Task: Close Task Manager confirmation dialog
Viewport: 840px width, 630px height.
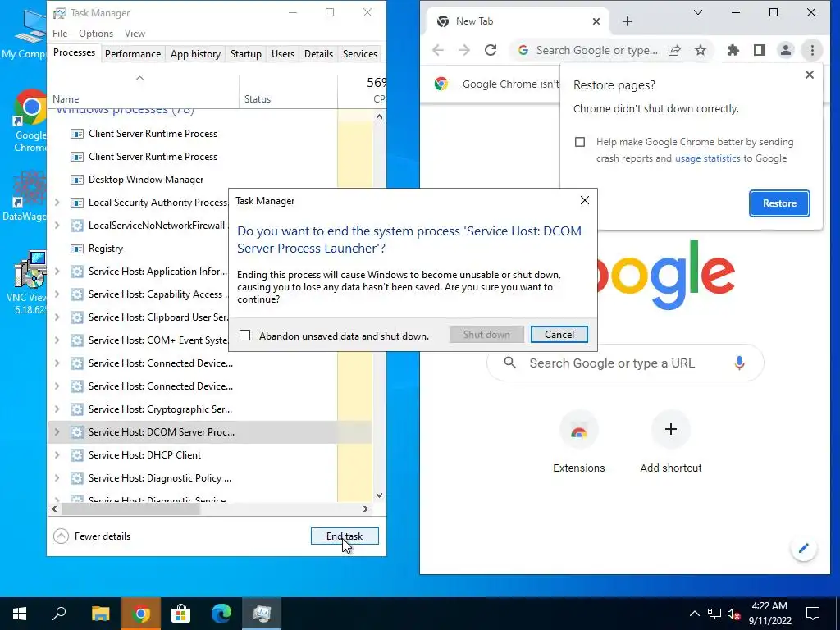Action: coord(584,200)
